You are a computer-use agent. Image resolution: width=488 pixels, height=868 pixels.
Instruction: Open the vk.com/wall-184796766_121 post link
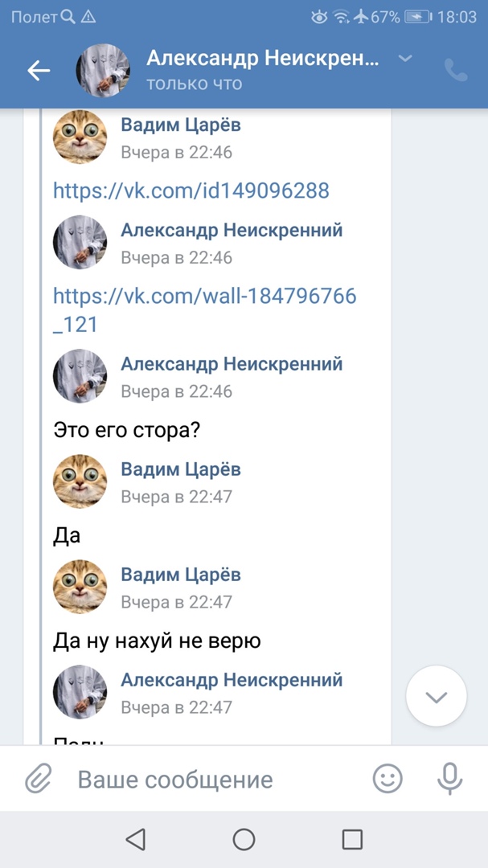(x=204, y=309)
